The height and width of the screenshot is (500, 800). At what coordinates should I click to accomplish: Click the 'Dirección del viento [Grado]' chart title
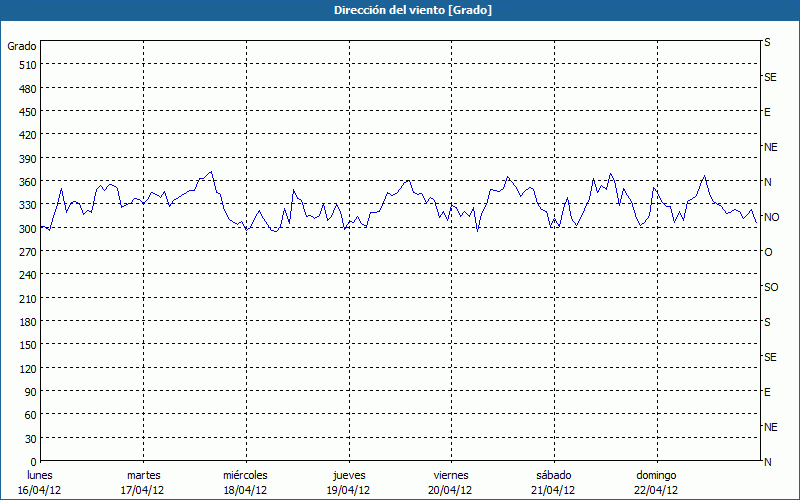click(399, 10)
